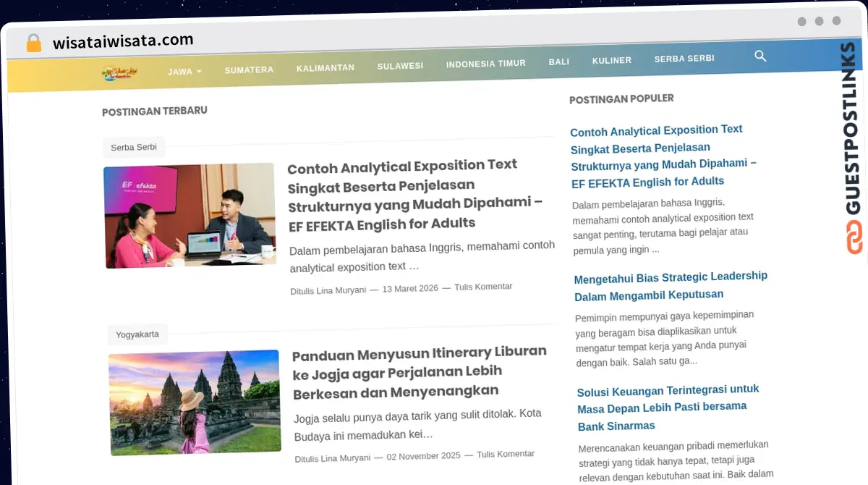
Task: Click the site logo in navbar
Action: coord(120,72)
